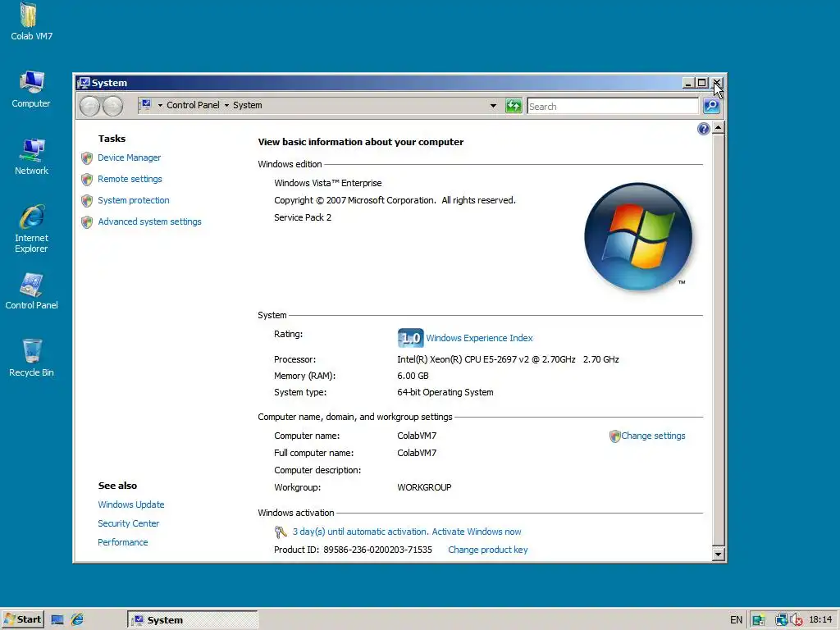This screenshot has height=630, width=840.
Task: Click the Search magnifier button
Action: coord(711,106)
